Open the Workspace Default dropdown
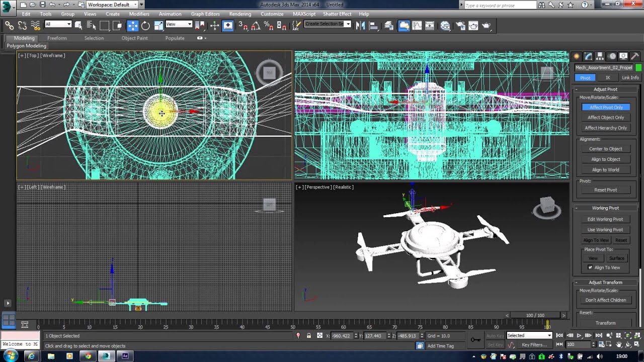The width and height of the screenshot is (644, 362). 112,5
